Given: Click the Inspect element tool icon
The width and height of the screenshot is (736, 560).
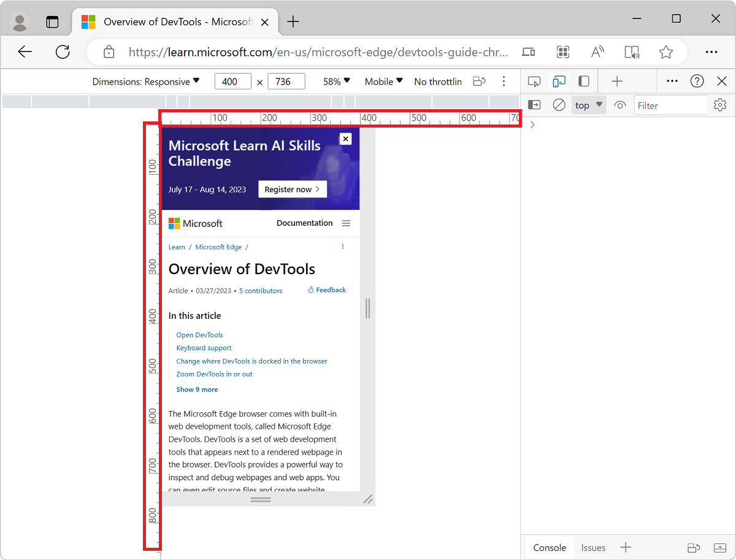Looking at the screenshot, I should tap(534, 82).
